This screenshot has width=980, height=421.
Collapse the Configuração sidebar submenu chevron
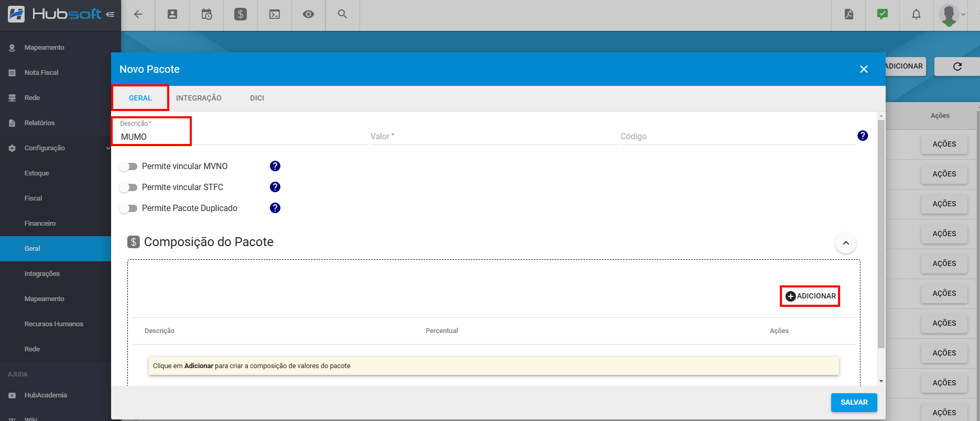point(107,148)
